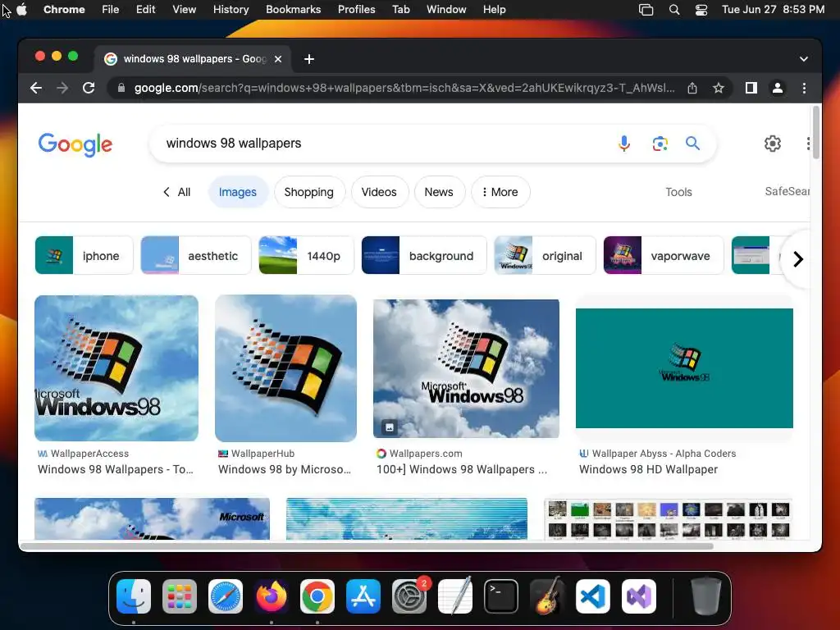Open Wallpapers.com Windows 98 image result
Screen dimensions: 840x630
[466, 368]
